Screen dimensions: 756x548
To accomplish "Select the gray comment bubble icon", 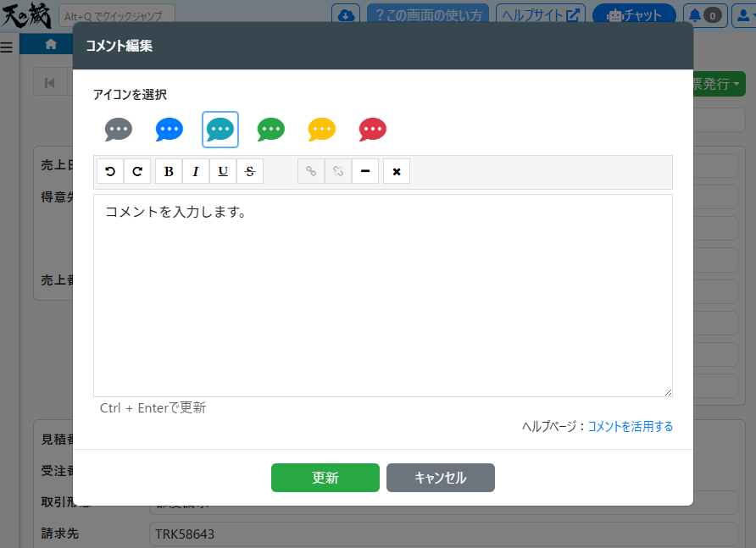I will 119,130.
